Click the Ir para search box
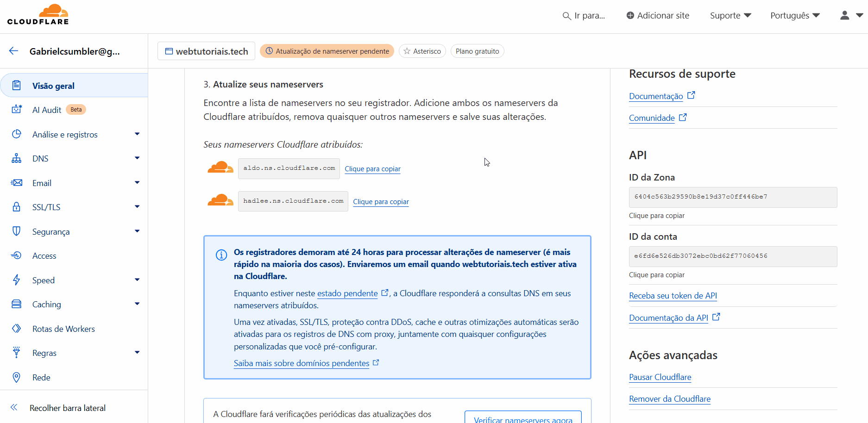The height and width of the screenshot is (423, 868). 584,16
